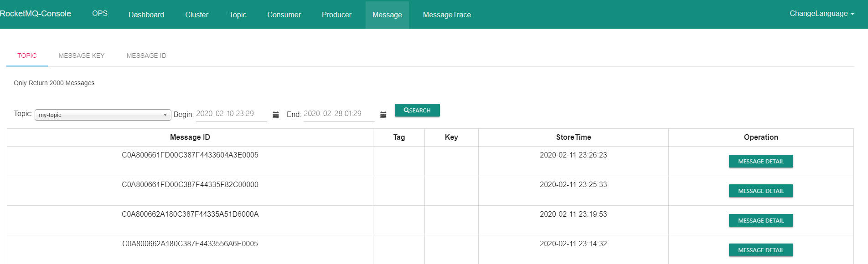Select the TOPIC tab

[x=27, y=56]
